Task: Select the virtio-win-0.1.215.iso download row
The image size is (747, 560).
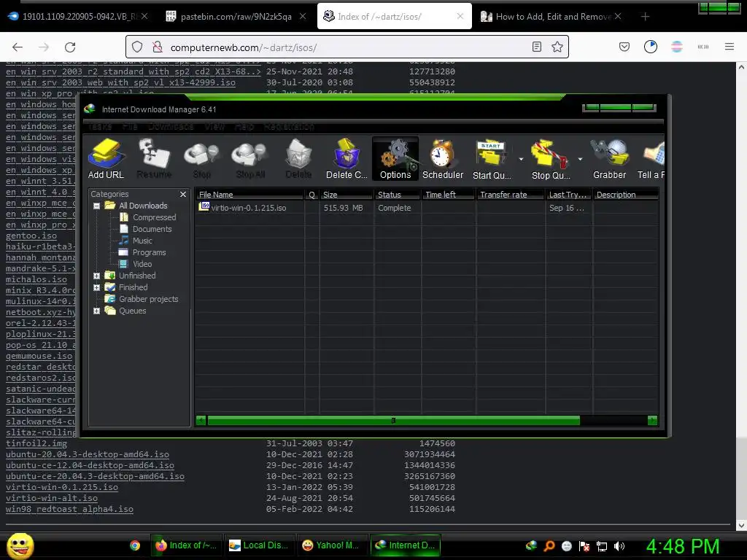Action: click(x=427, y=208)
